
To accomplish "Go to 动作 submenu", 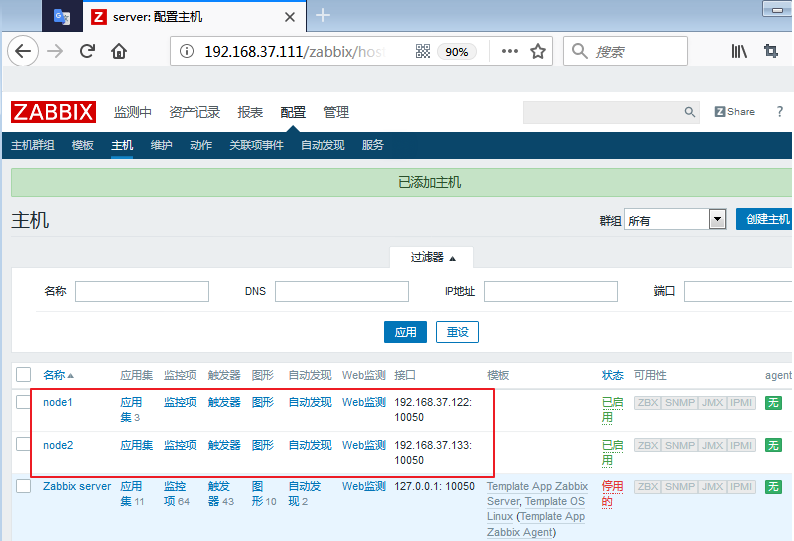I will [201, 145].
